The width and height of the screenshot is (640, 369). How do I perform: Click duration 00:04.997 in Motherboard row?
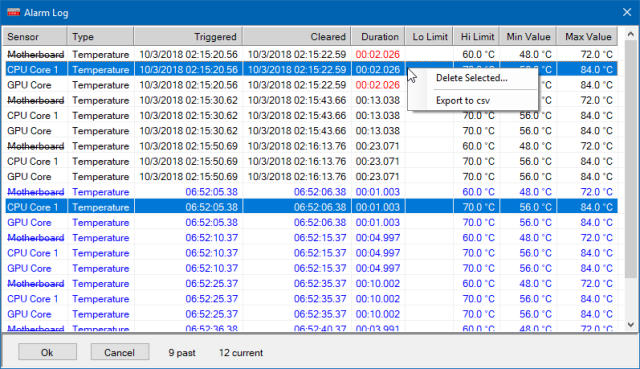(378, 238)
